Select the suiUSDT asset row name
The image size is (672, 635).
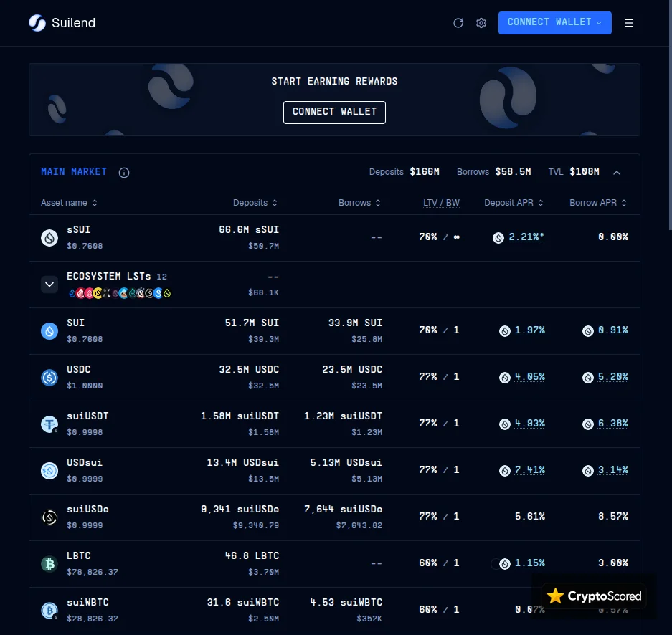coord(87,416)
